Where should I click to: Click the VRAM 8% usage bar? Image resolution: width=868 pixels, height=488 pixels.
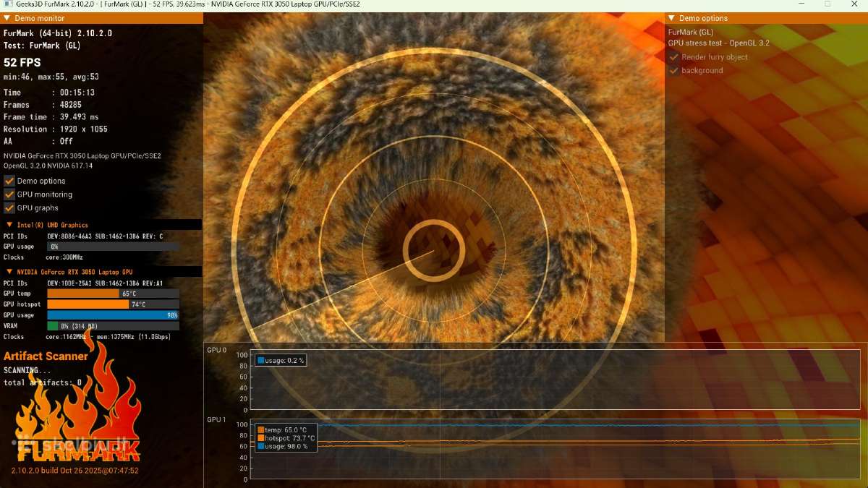point(113,326)
